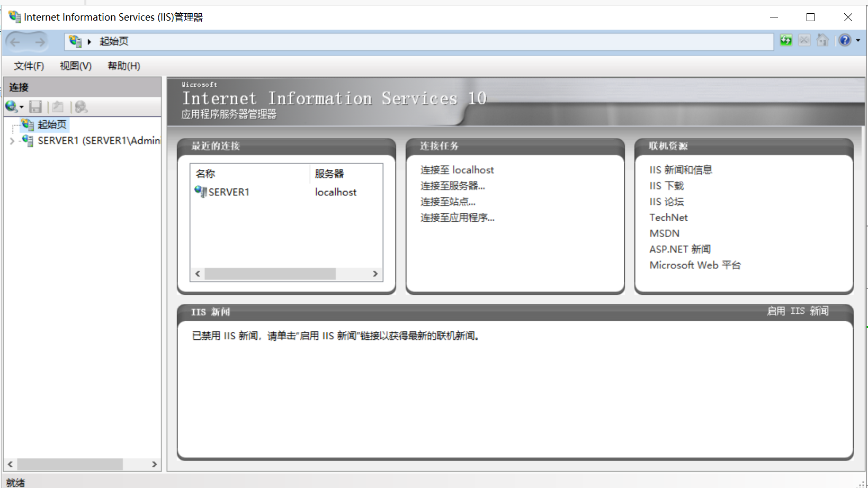Image resolution: width=868 pixels, height=488 pixels.
Task: Click IIS Manager title bar app icon
Action: point(14,17)
